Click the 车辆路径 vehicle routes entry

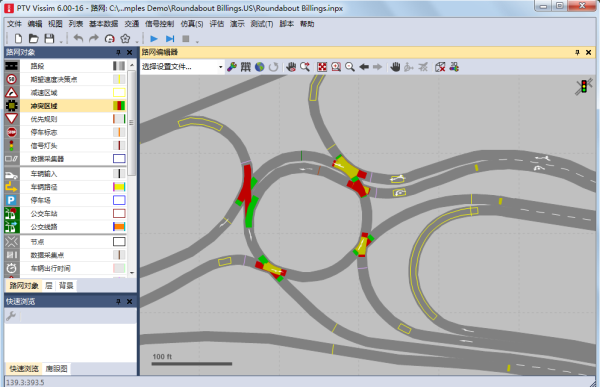[70, 187]
